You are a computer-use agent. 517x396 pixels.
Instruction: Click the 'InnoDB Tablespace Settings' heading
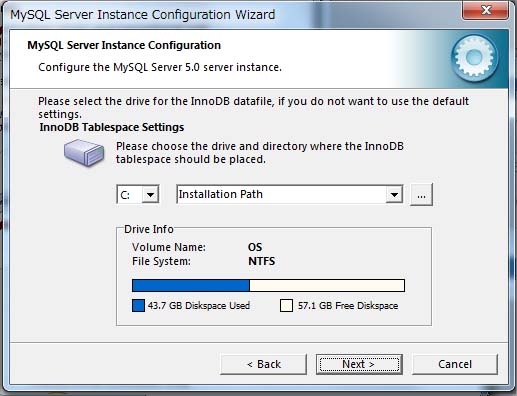(x=112, y=127)
